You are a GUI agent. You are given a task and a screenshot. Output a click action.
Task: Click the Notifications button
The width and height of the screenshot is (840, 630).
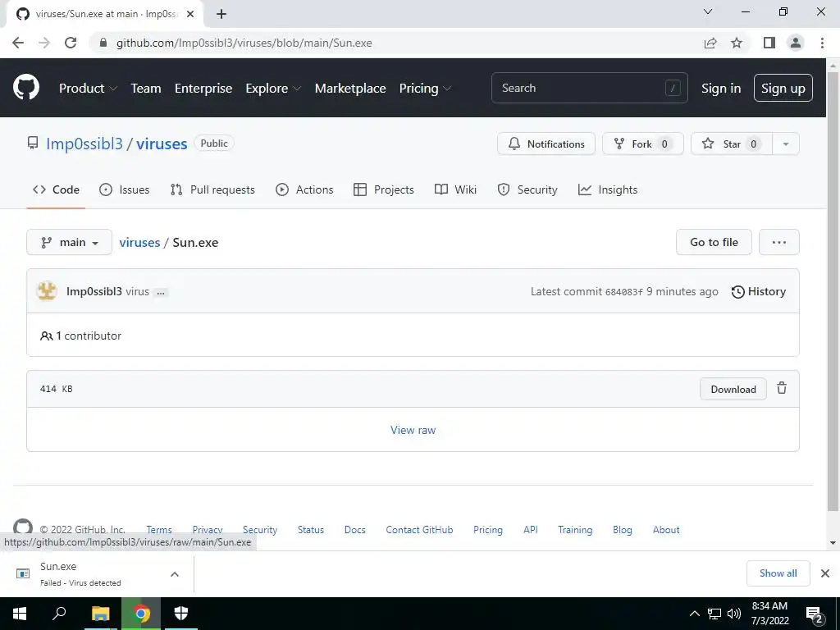click(546, 144)
